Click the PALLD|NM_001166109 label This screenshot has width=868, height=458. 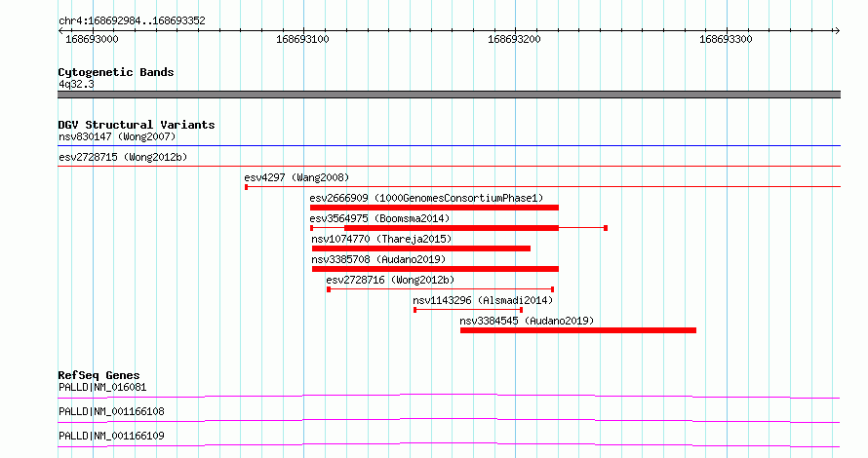pyautogui.click(x=111, y=436)
